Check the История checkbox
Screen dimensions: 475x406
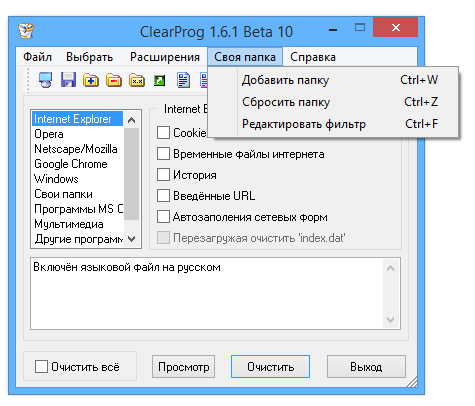tap(163, 175)
